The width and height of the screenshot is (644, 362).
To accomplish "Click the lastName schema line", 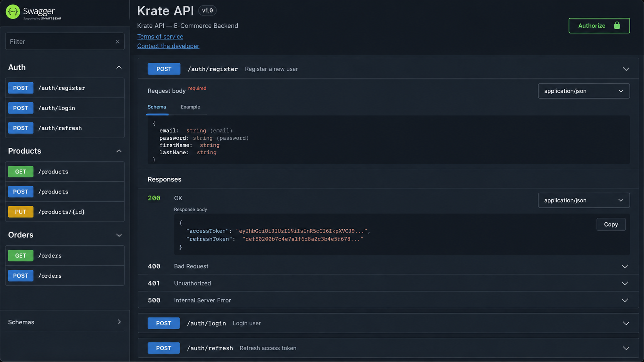I will 188,152.
